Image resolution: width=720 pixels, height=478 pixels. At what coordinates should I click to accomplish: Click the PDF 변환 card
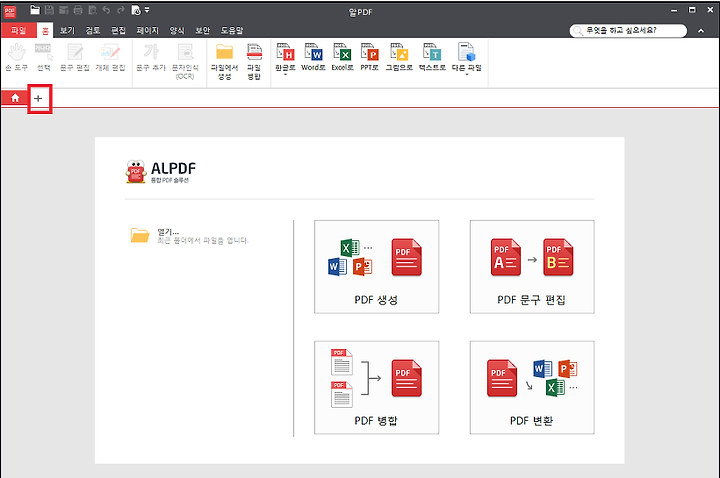[x=532, y=388]
